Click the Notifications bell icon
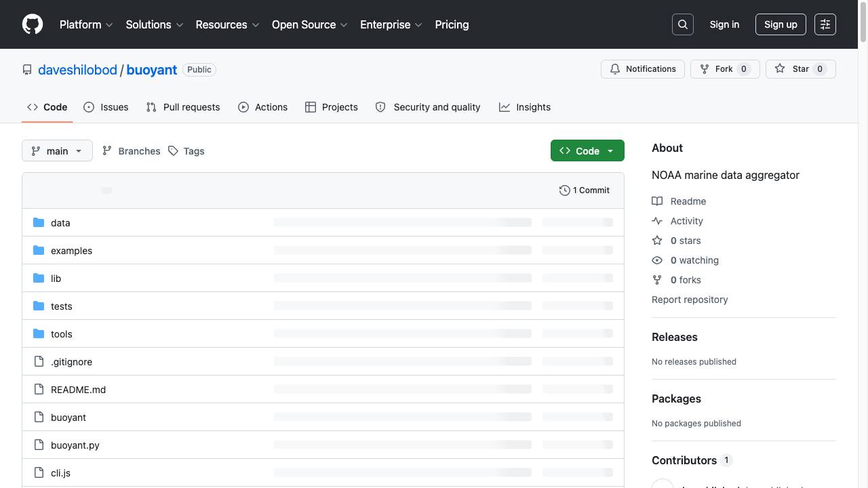Image resolution: width=868 pixels, height=488 pixels. click(615, 69)
